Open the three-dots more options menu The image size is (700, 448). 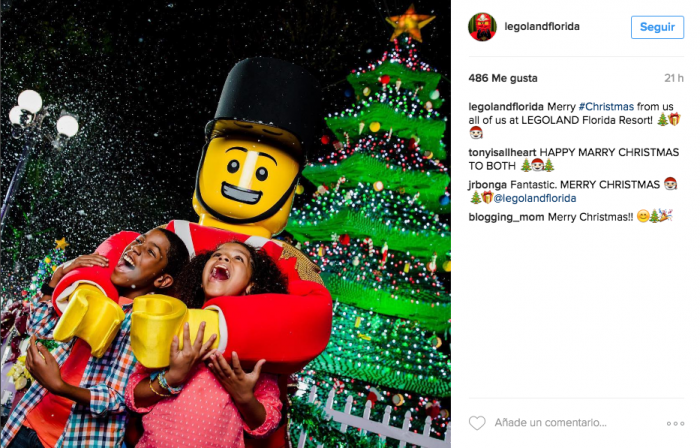[x=675, y=423]
